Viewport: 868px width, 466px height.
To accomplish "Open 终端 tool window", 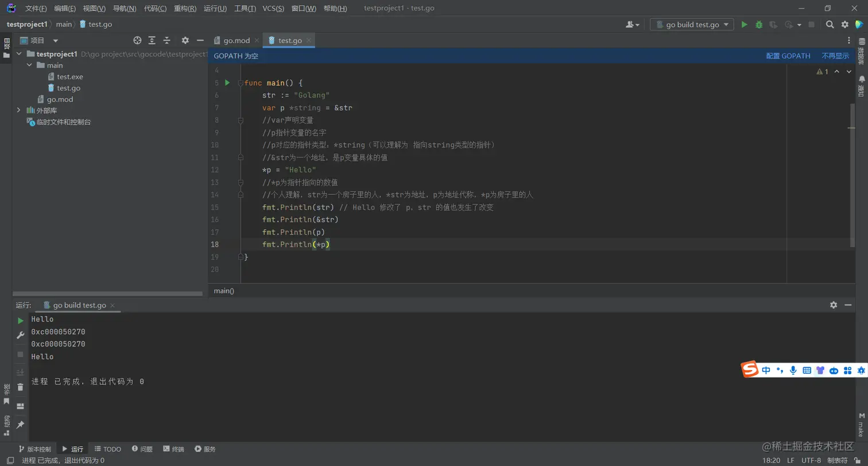I will [174, 449].
